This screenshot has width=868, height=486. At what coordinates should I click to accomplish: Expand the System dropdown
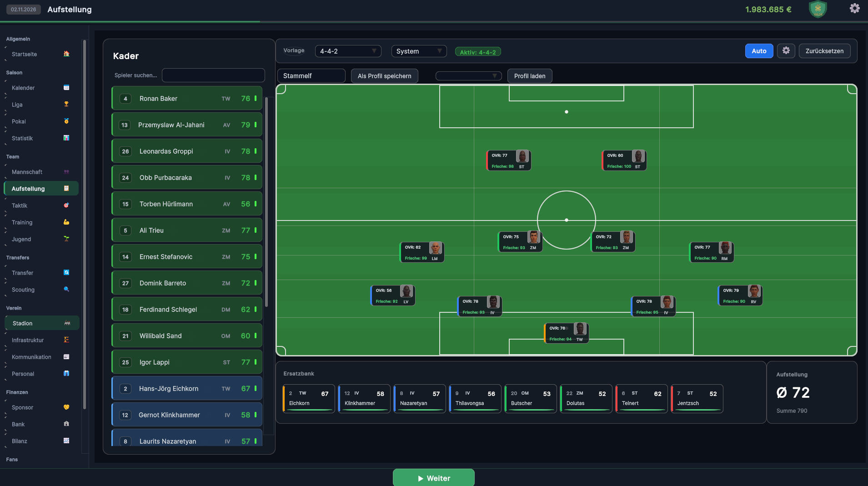[419, 51]
